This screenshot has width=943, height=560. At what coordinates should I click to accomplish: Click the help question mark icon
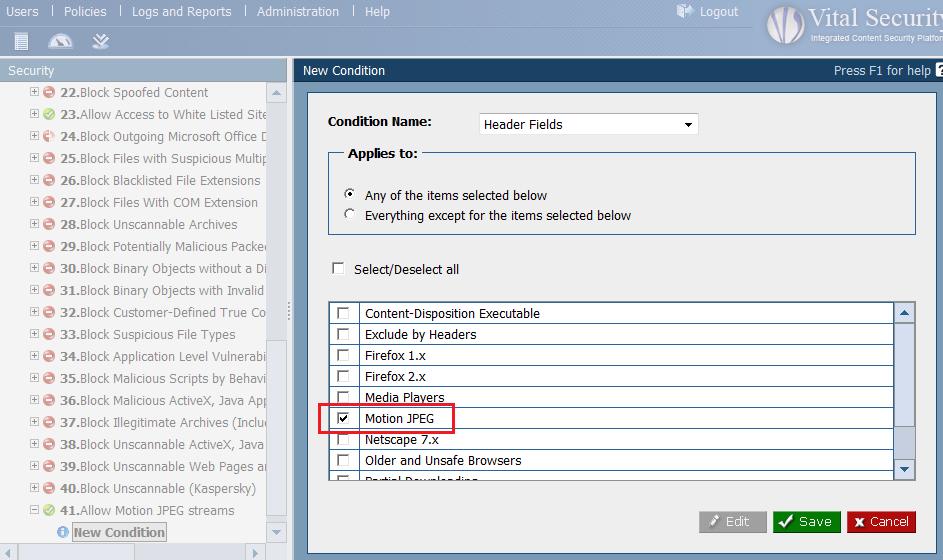coord(938,70)
